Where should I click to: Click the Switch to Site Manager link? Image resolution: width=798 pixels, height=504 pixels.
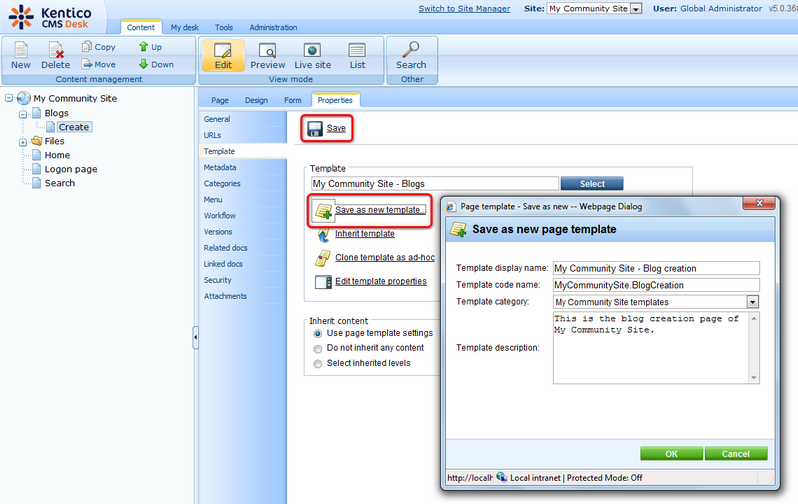pos(464,9)
